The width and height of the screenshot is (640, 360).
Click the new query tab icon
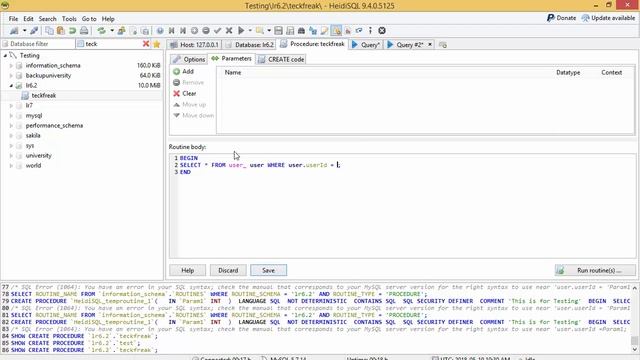point(443,45)
